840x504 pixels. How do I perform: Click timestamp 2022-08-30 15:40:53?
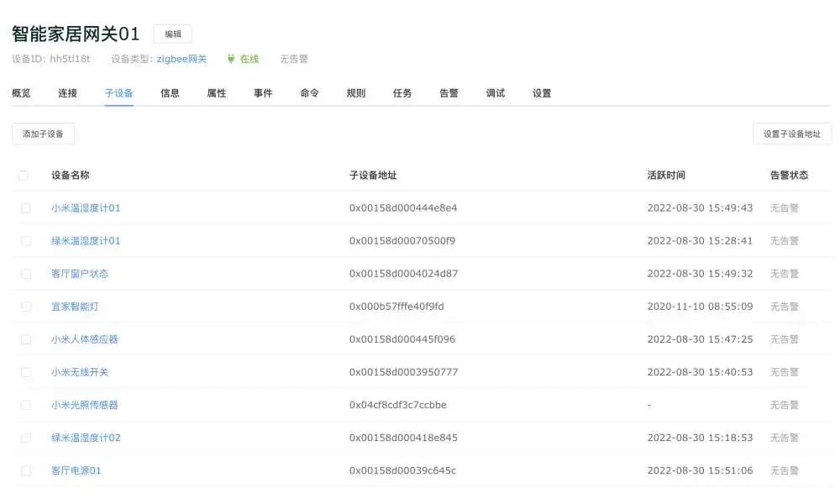point(700,372)
